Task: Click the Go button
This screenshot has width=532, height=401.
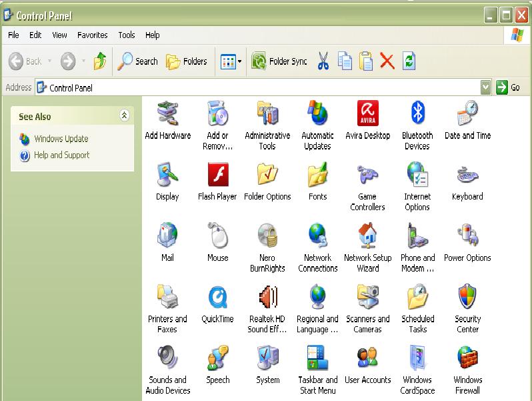Action: click(x=508, y=87)
